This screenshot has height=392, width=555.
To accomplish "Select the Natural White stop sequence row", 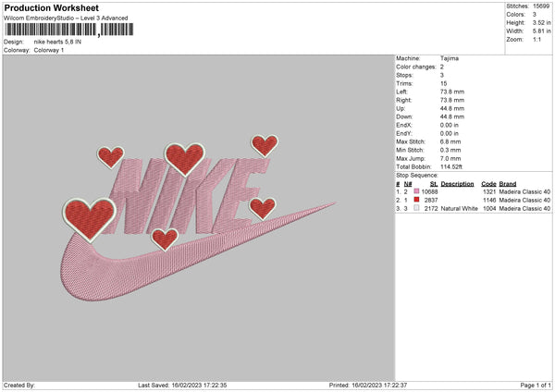I will pos(474,209).
